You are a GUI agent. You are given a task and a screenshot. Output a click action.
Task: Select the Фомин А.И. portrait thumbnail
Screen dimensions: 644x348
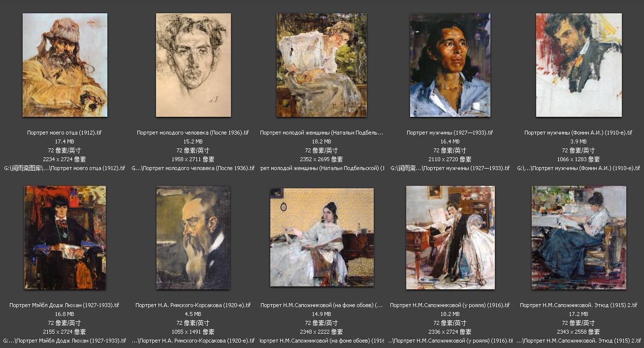(579, 65)
